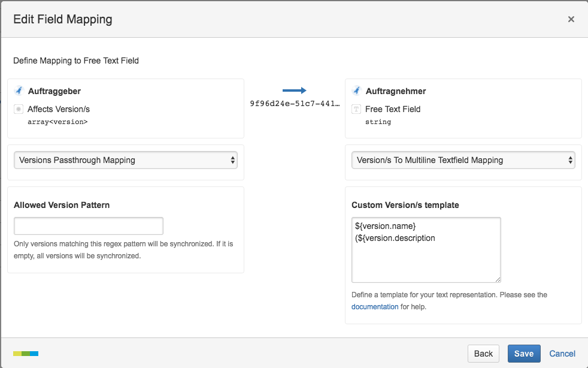Click the Free Text Field type icon

click(356, 109)
